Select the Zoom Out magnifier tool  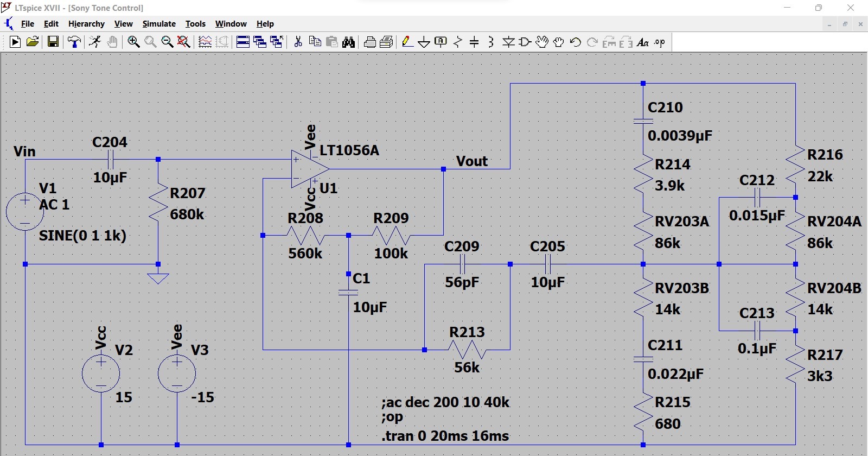tap(167, 42)
